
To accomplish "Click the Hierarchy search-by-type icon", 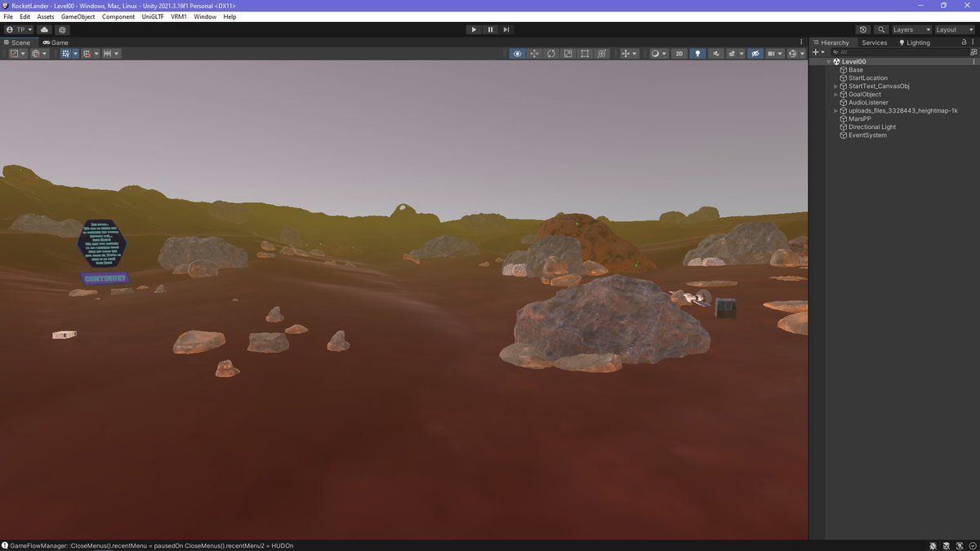I will (x=973, y=52).
